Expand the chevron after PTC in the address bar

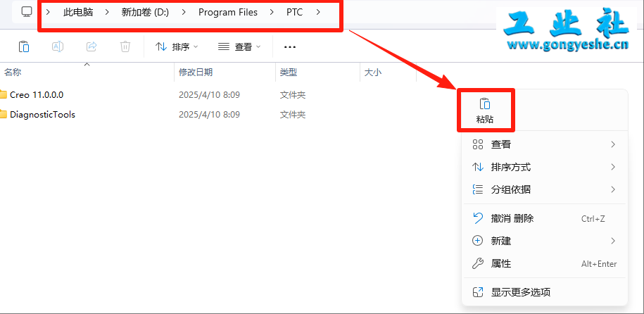[x=318, y=13]
